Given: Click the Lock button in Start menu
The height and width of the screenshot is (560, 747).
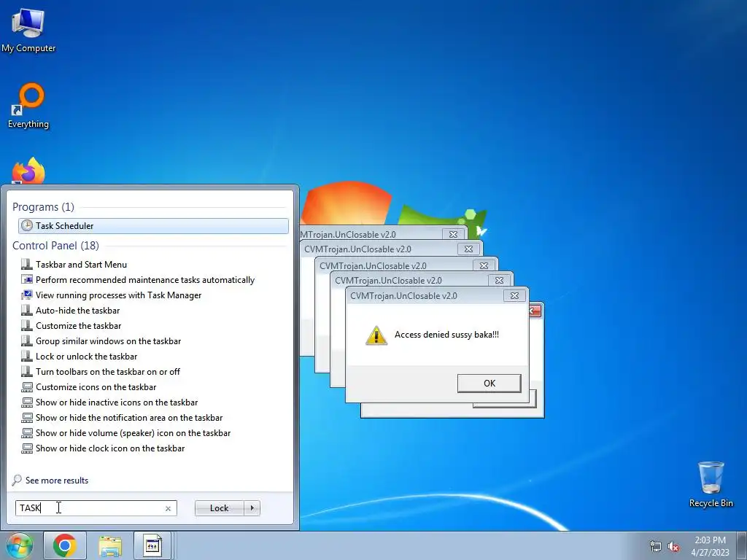Looking at the screenshot, I should point(219,508).
